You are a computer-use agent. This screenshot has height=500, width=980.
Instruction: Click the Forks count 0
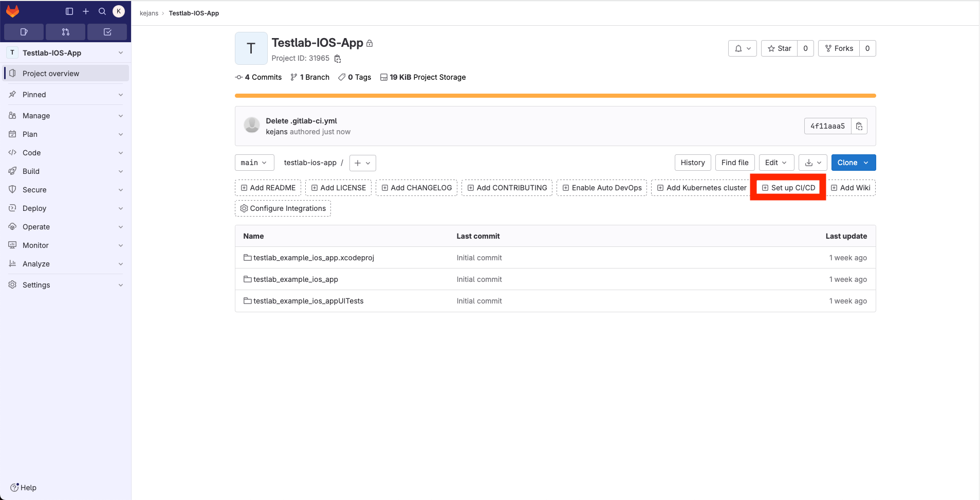[x=867, y=48]
